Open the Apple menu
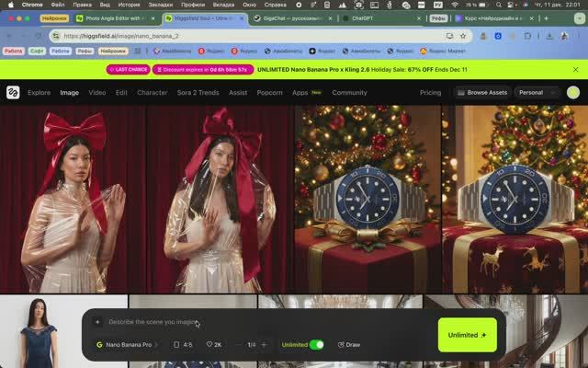This screenshot has width=588, height=368. click(x=11, y=5)
